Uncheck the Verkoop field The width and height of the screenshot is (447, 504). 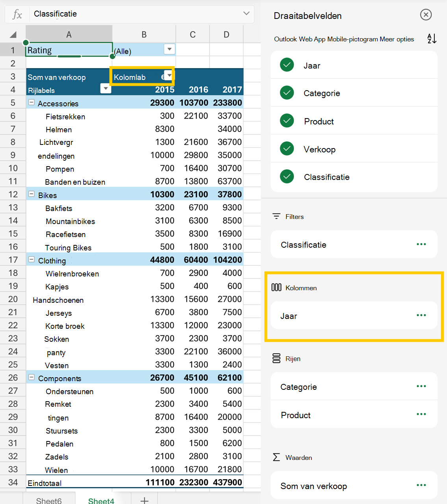click(287, 148)
